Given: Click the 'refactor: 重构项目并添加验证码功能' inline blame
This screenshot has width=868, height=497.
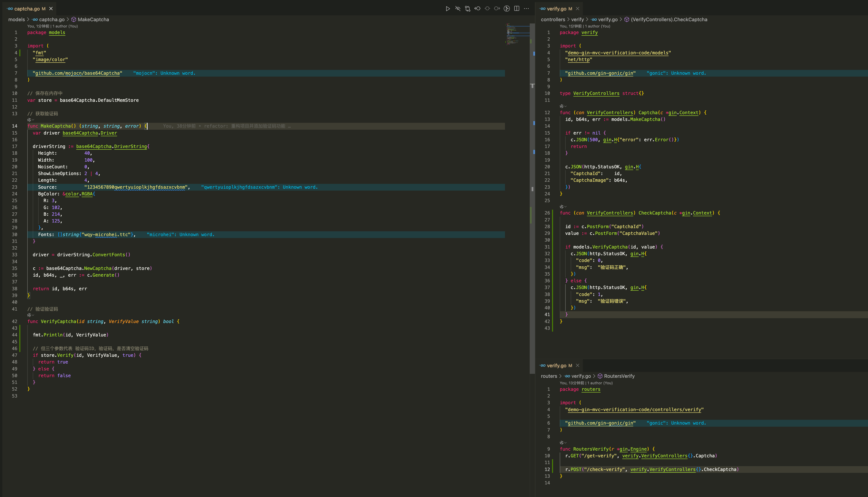Looking at the screenshot, I should click(244, 126).
